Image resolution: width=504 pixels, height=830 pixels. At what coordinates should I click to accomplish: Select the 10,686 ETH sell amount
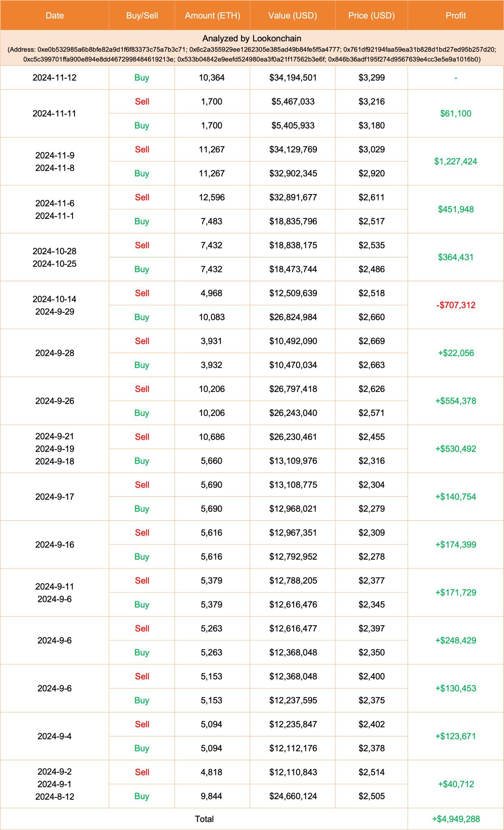tap(211, 437)
